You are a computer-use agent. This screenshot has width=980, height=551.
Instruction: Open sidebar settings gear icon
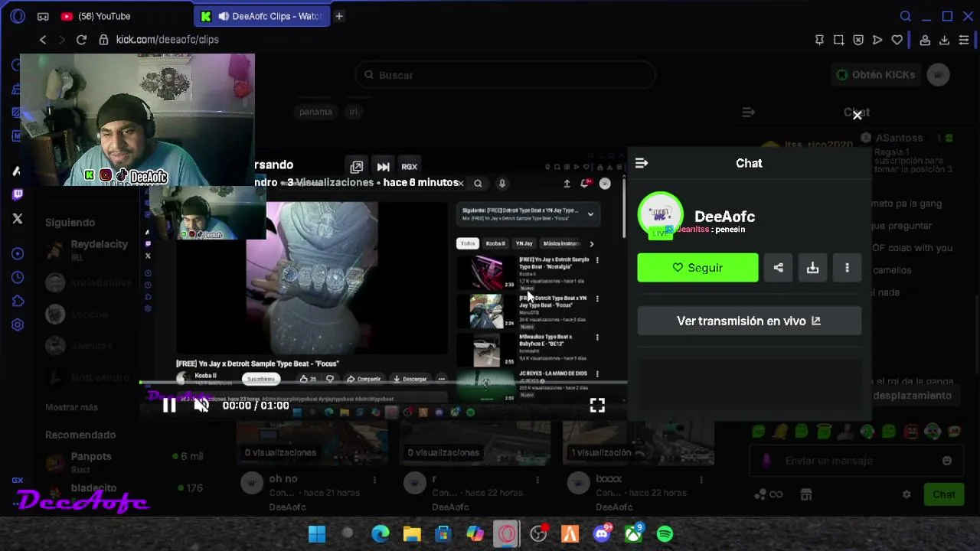coord(18,324)
